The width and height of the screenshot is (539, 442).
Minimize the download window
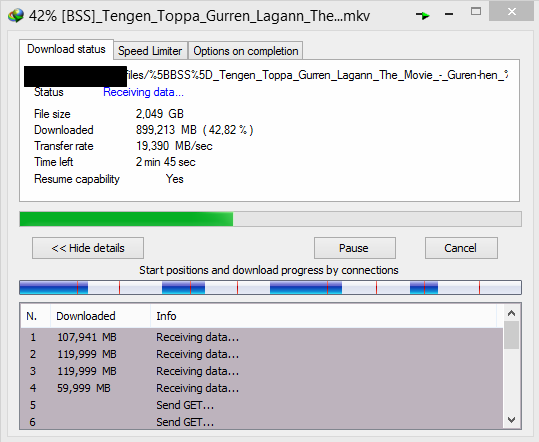click(449, 14)
